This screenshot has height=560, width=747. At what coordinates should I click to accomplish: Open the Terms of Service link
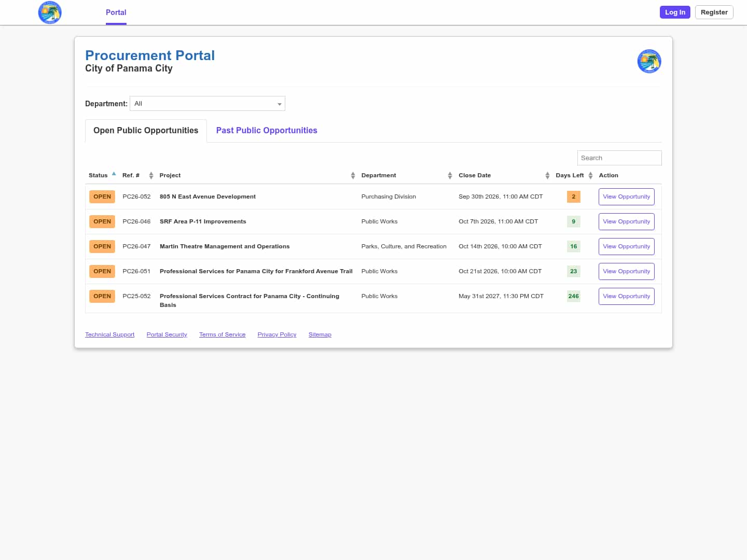coord(222,334)
